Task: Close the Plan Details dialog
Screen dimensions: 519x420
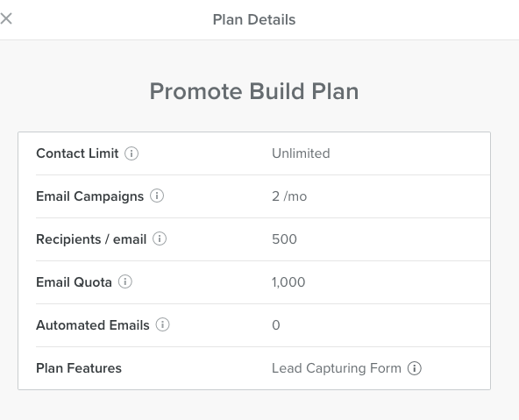Action: [x=6, y=18]
